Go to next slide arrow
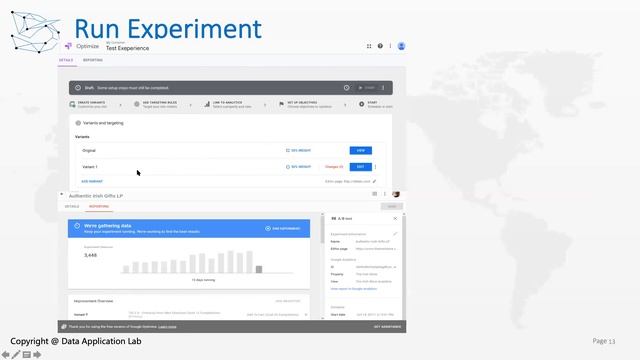The width and height of the screenshot is (640, 360). coord(37,355)
